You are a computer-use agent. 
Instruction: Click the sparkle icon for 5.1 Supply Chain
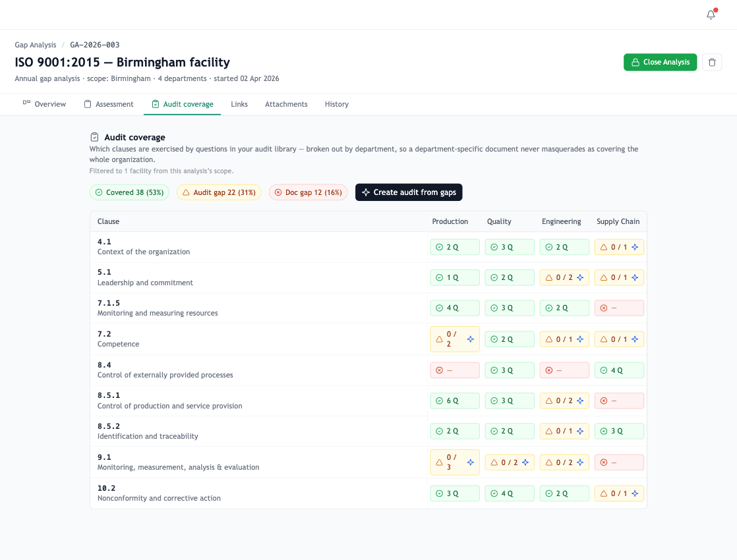click(635, 277)
